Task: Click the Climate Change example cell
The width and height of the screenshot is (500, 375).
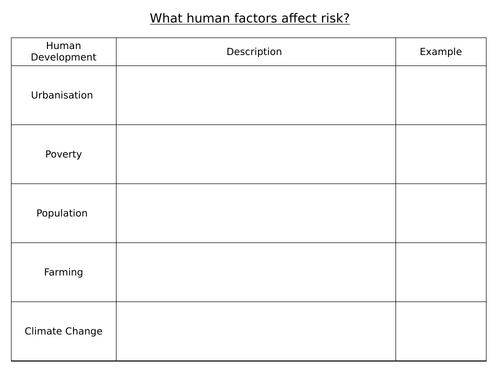Action: [x=441, y=331]
